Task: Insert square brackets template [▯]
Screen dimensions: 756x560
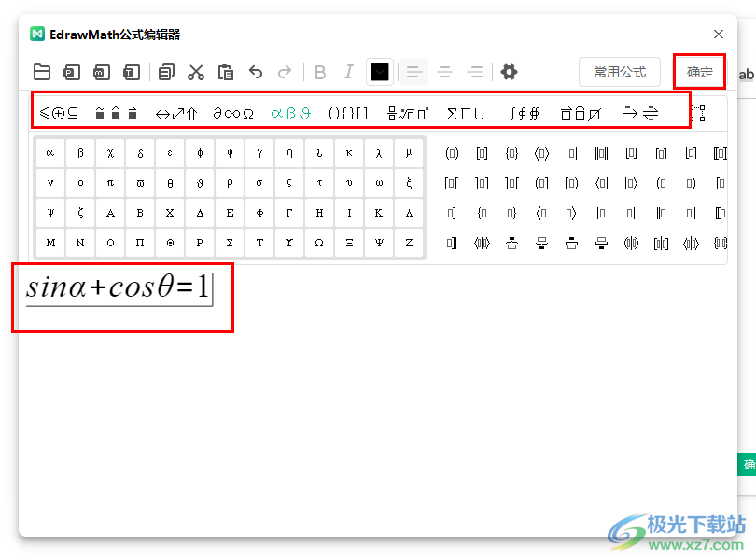Action: [482, 153]
